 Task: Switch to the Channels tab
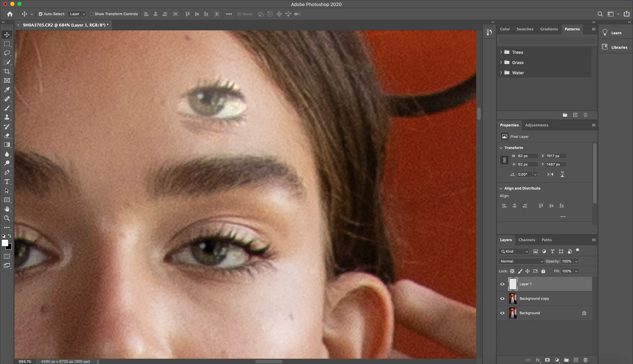526,240
